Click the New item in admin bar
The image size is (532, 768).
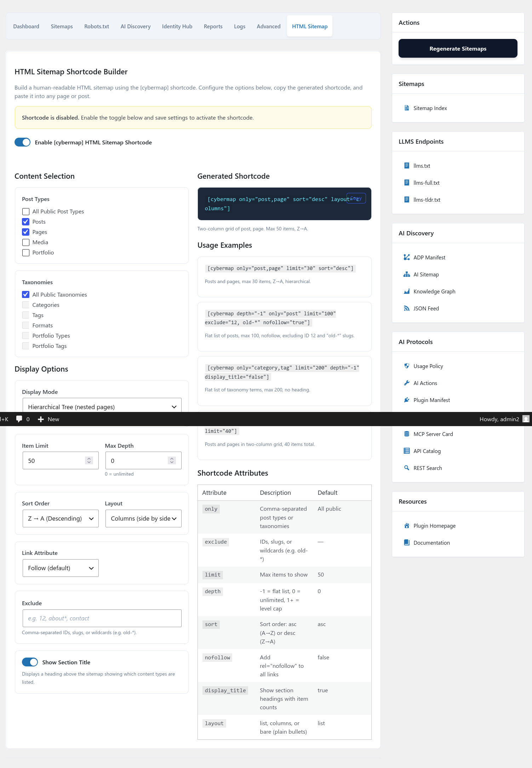pos(48,419)
